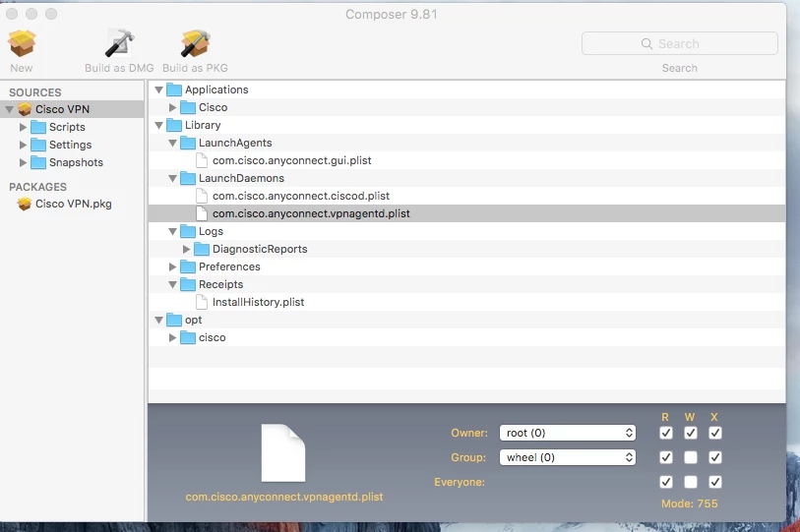This screenshot has width=800, height=532.
Task: Click the Library folder icon
Action: [x=174, y=125]
